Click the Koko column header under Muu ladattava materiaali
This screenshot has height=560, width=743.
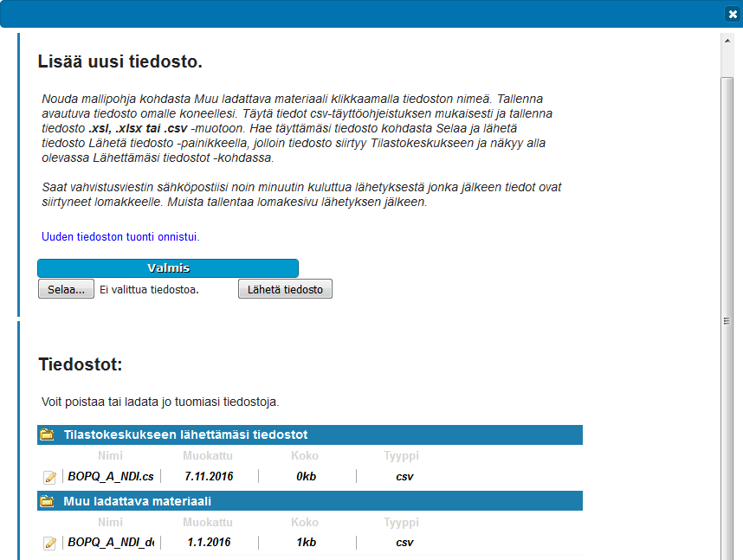[305, 522]
